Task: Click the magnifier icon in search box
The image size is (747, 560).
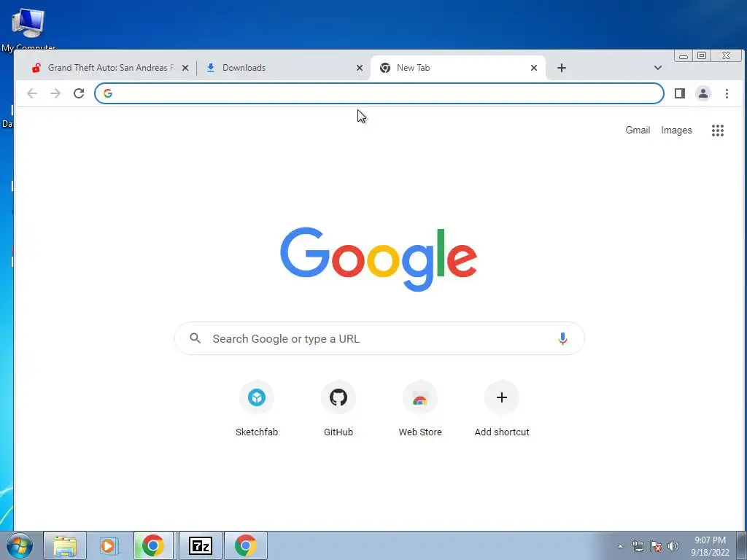Action: pyautogui.click(x=196, y=338)
